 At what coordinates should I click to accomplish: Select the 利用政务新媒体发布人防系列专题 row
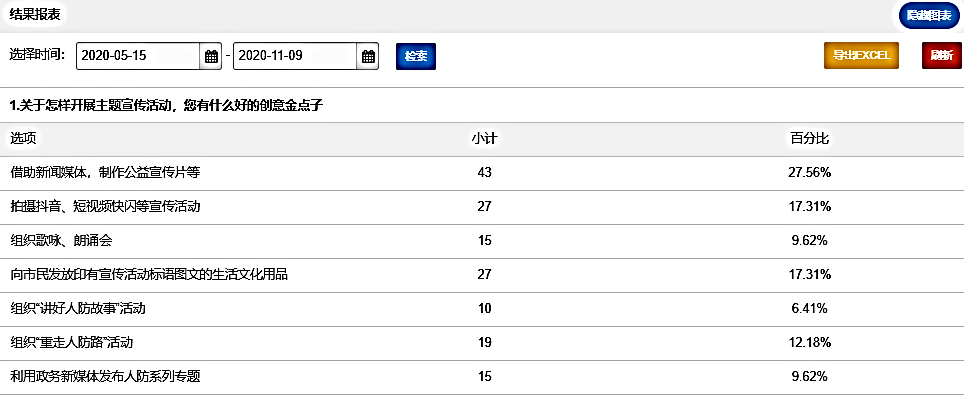105,376
